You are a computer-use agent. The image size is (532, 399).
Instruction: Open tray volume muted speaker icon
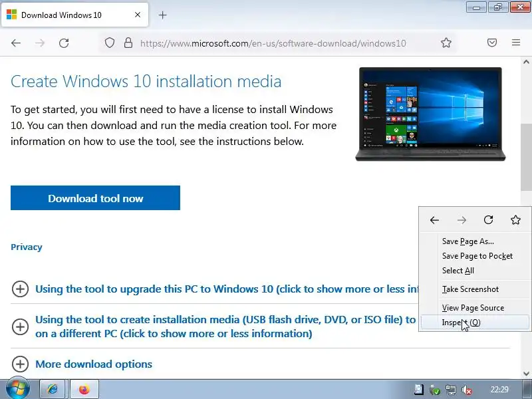click(467, 390)
